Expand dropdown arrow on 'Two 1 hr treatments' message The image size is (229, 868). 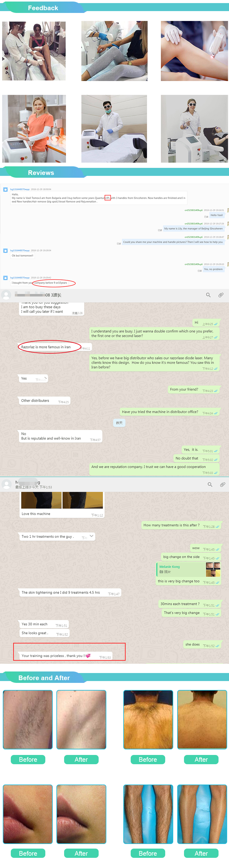[92, 536]
